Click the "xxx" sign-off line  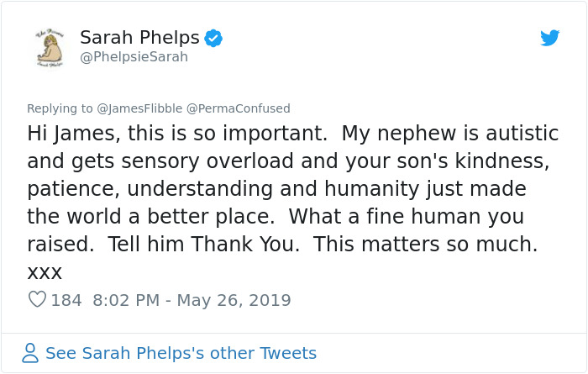[45, 272]
